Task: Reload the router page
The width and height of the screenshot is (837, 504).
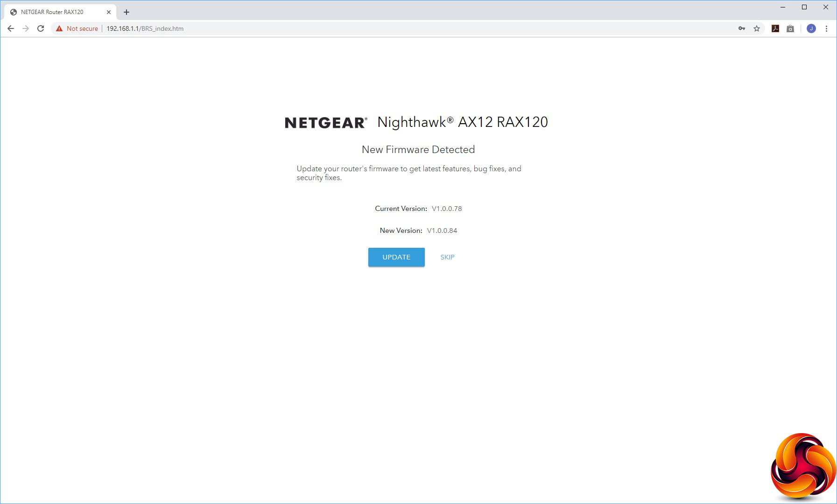Action: pos(41,28)
